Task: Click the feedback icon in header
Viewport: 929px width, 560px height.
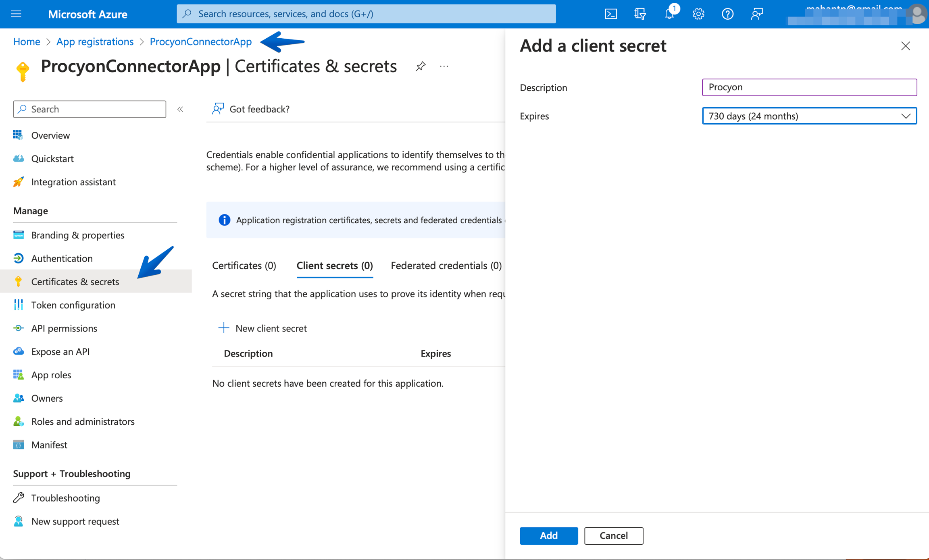Action: 757,14
